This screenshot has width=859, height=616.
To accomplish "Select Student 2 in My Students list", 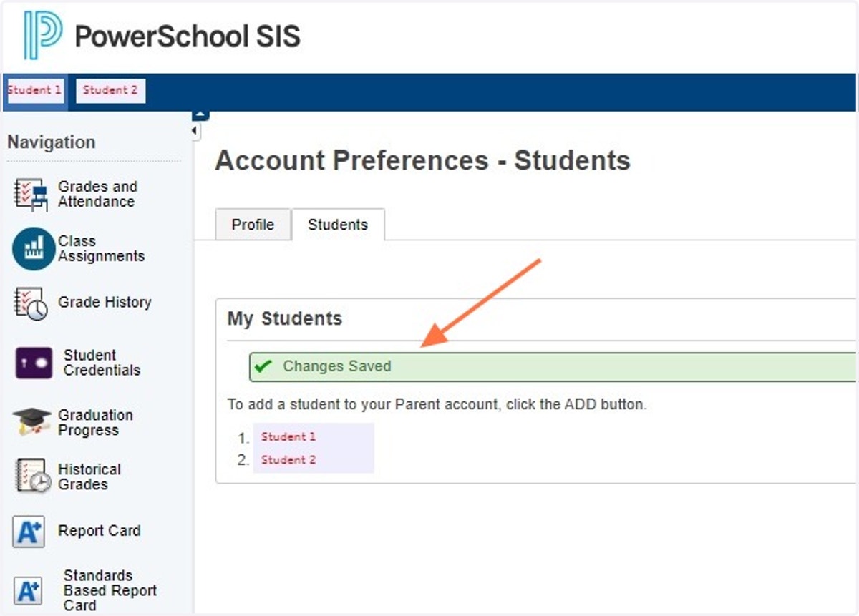I will click(x=288, y=460).
